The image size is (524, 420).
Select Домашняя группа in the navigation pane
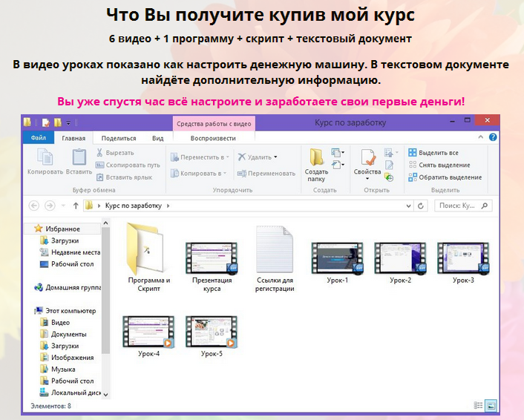tap(68, 287)
